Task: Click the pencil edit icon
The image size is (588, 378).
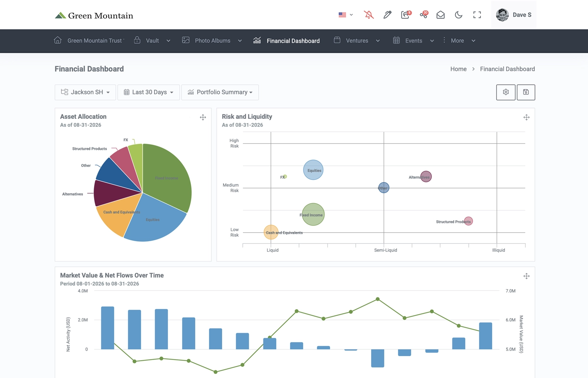Action: [x=387, y=15]
